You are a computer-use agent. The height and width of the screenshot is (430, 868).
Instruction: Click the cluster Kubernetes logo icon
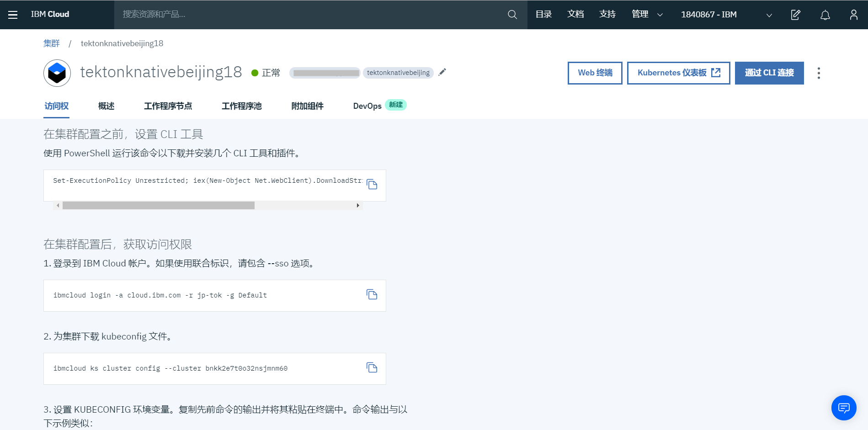(57, 73)
